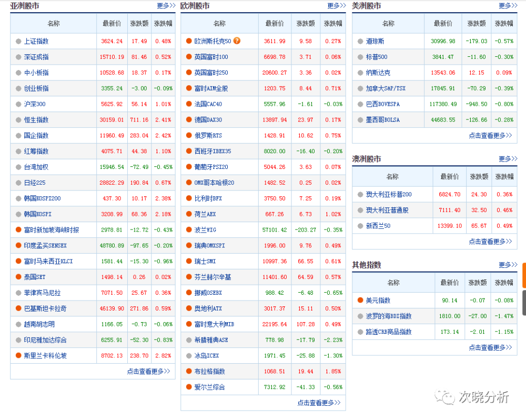The image size is (526, 420).
Task: Click the gray dot beside 纳斯达克
Action: 360,73
